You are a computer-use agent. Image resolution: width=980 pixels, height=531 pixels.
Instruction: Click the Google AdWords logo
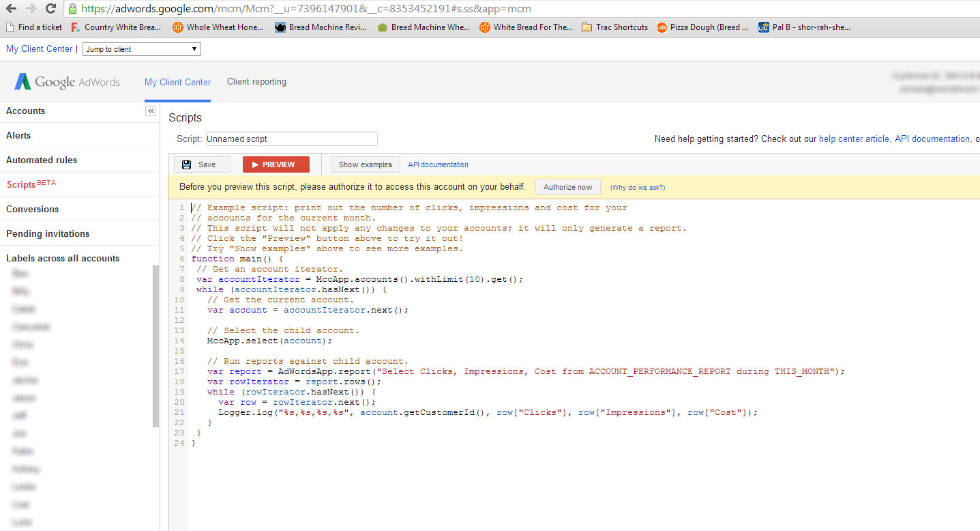(67, 82)
